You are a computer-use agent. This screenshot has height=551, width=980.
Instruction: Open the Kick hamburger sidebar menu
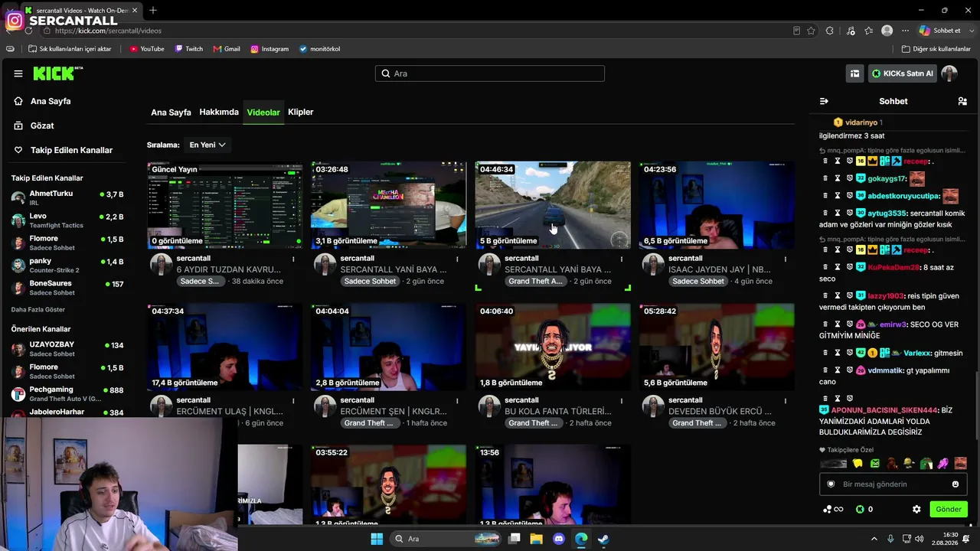18,73
